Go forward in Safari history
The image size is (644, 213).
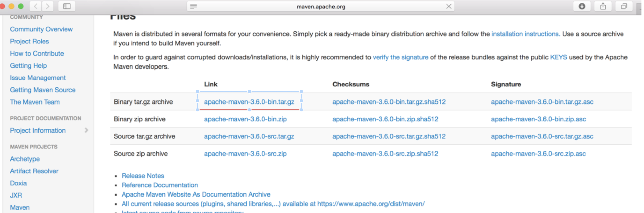pyautogui.click(x=48, y=6)
